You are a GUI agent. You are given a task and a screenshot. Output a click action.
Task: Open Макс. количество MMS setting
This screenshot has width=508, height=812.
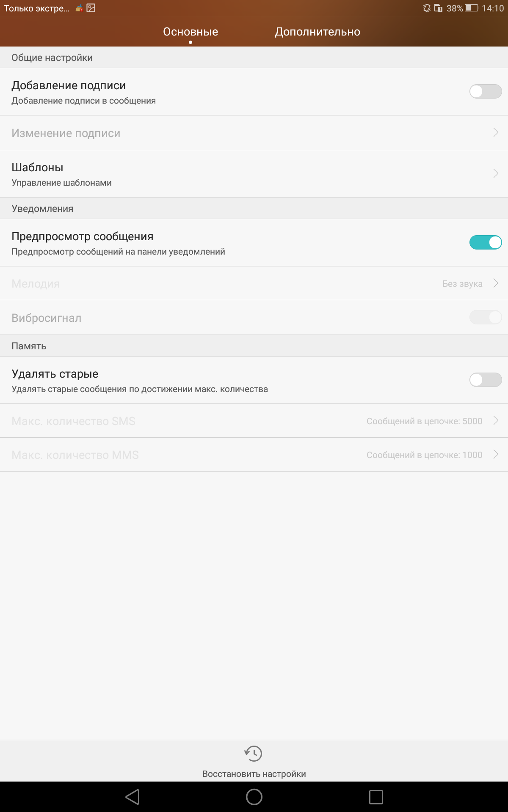pos(254,455)
